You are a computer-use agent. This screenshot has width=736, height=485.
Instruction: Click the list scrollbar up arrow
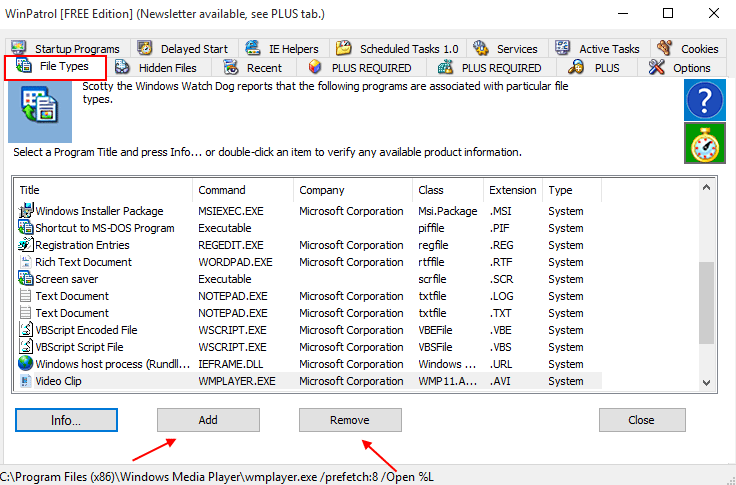(x=706, y=187)
